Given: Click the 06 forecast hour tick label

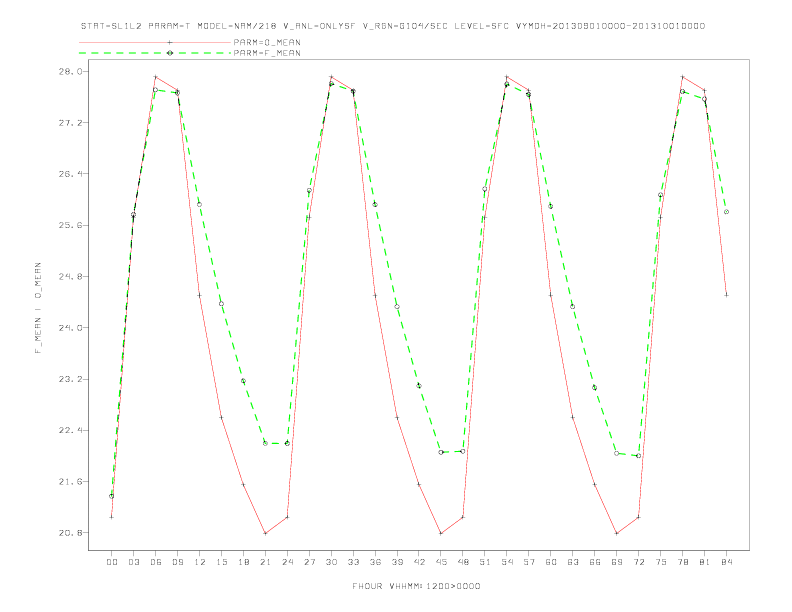Looking at the screenshot, I should 156,562.
